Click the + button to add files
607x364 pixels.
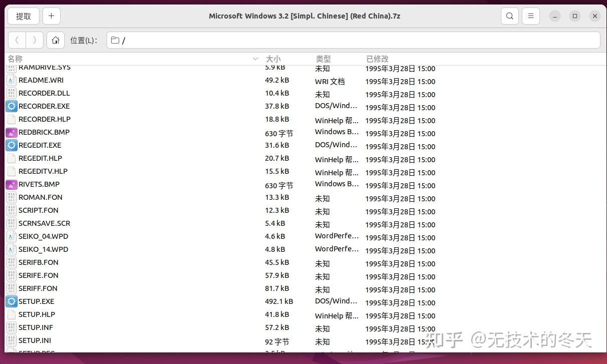(51, 16)
